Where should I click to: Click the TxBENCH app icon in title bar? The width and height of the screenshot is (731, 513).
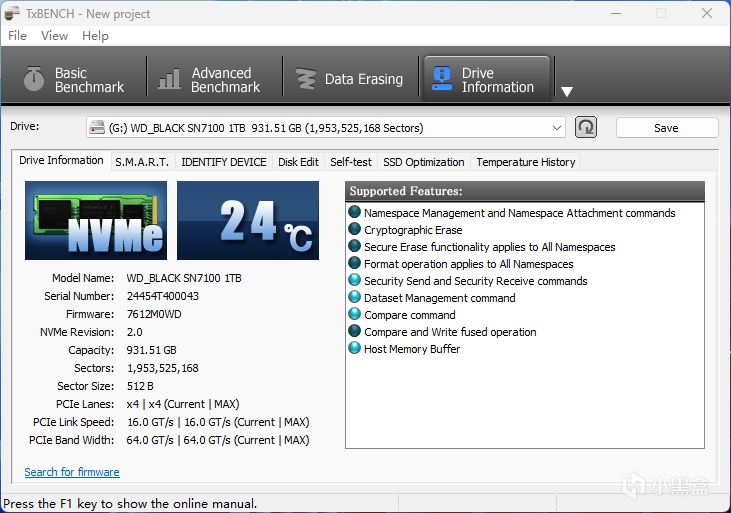(12, 14)
